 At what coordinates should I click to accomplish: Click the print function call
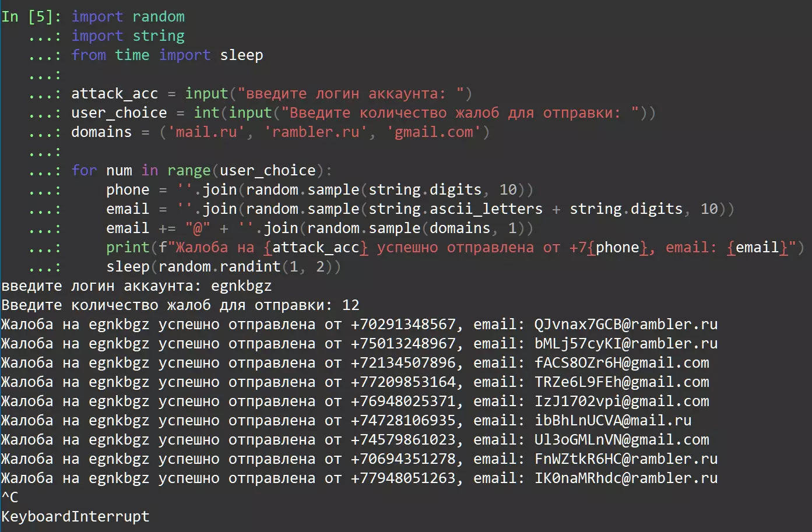pyautogui.click(x=128, y=247)
